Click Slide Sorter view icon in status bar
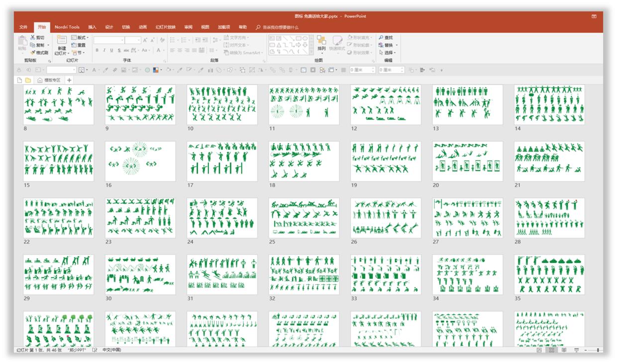 551,350
